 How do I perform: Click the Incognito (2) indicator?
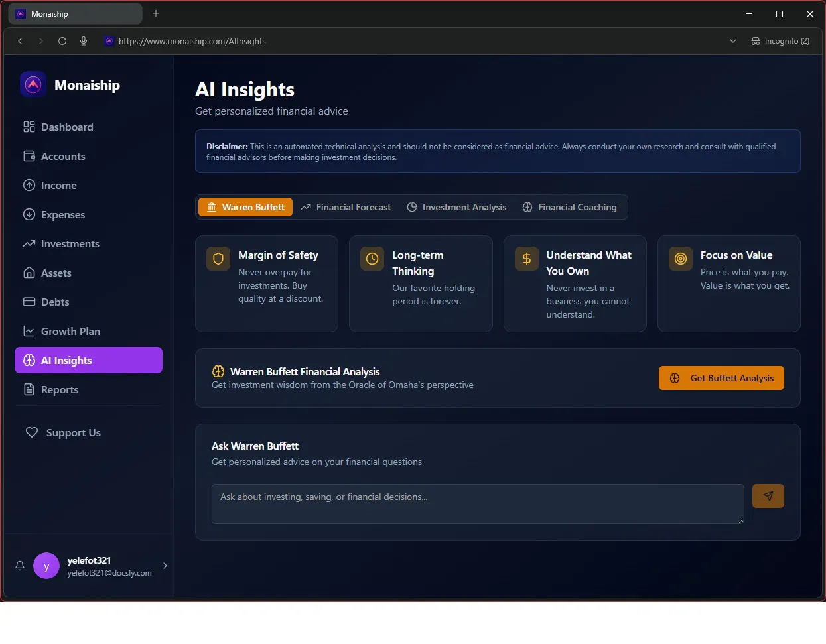coord(780,41)
